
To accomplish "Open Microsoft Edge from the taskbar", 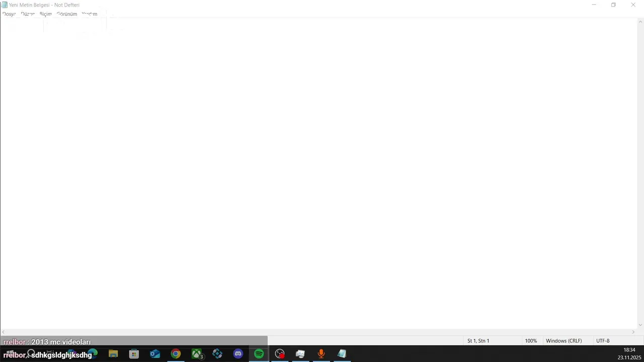I will point(93,354).
